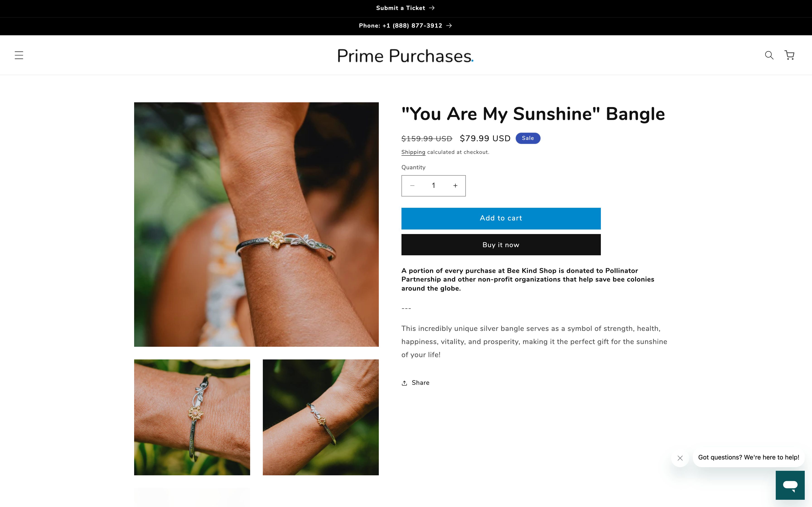Edit the quantity input field
Screen dimensions: 812x507
(433, 185)
